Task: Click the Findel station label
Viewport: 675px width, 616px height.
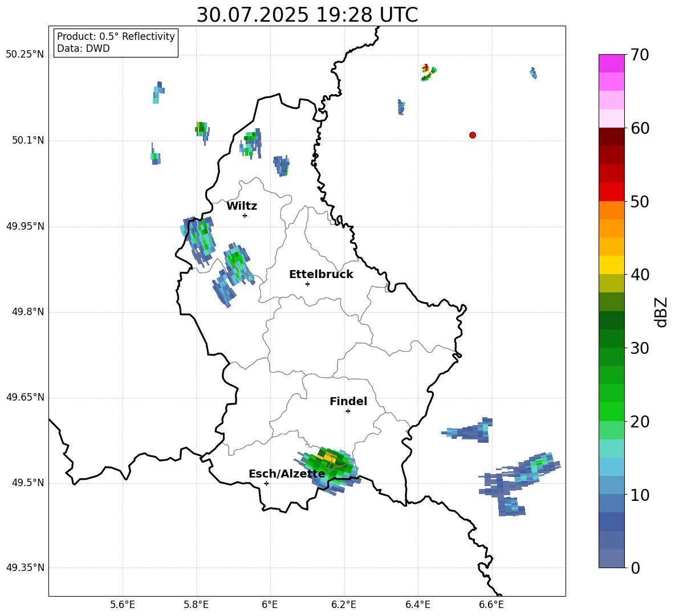Action: [348, 401]
